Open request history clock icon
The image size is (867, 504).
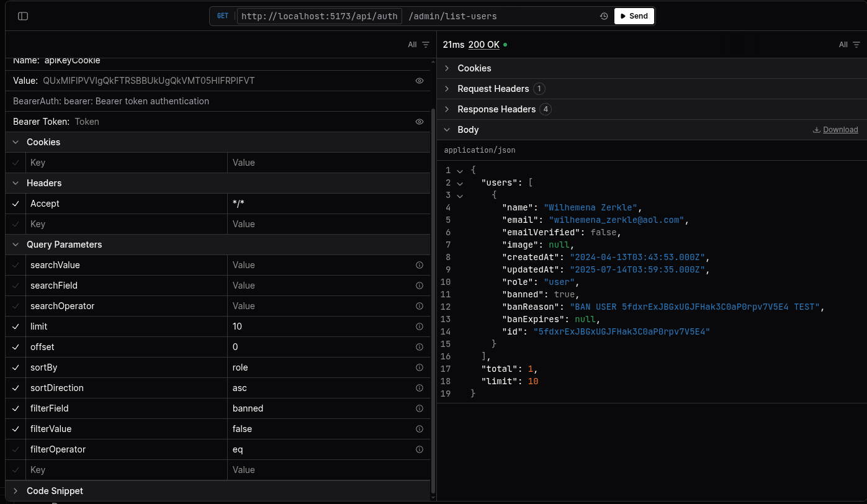click(x=603, y=16)
